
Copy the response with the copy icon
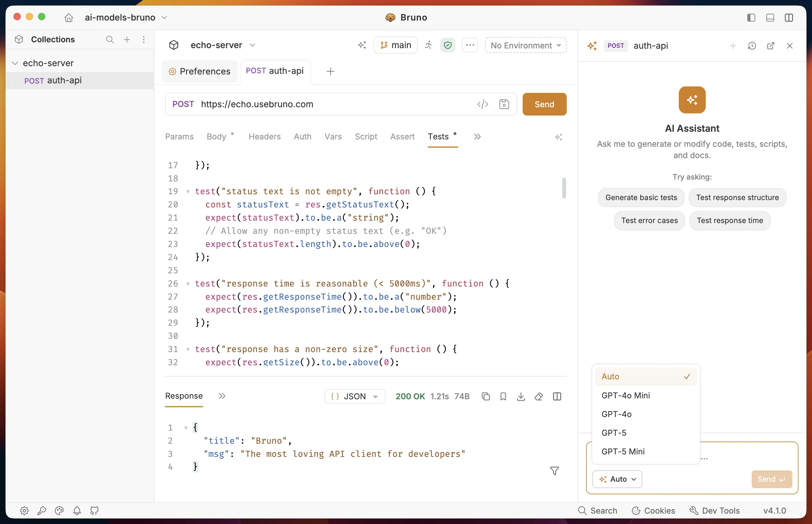coord(486,397)
